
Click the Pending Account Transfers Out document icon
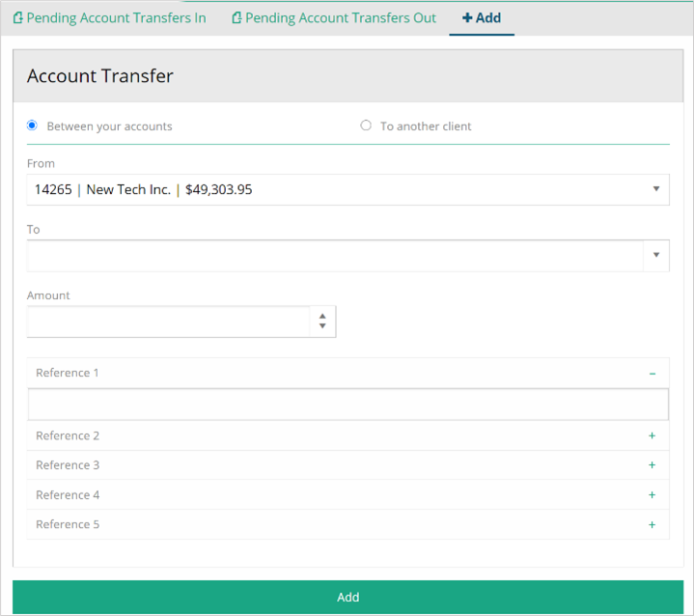pos(236,17)
